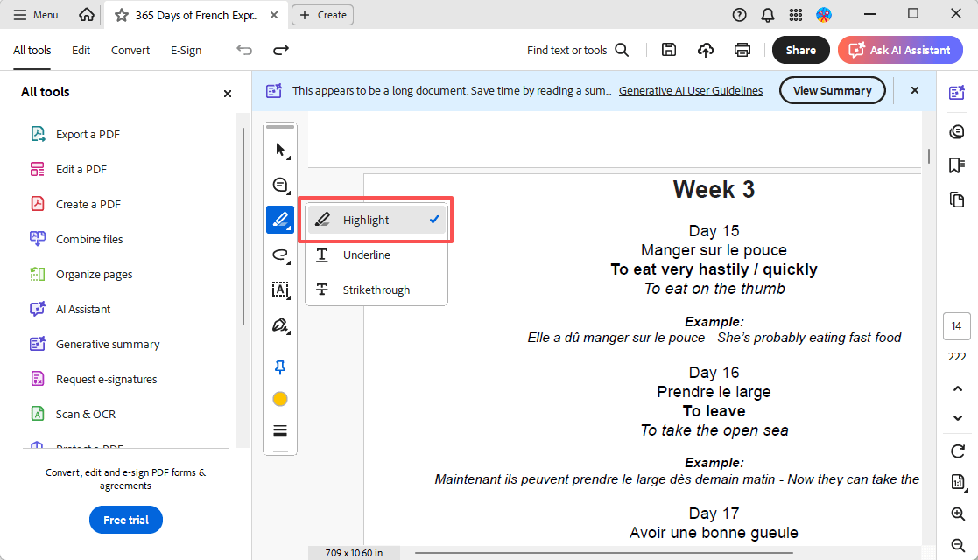Screen dimensions: 978x560
Task: Close the 365 Days of French tab
Action: (x=274, y=15)
